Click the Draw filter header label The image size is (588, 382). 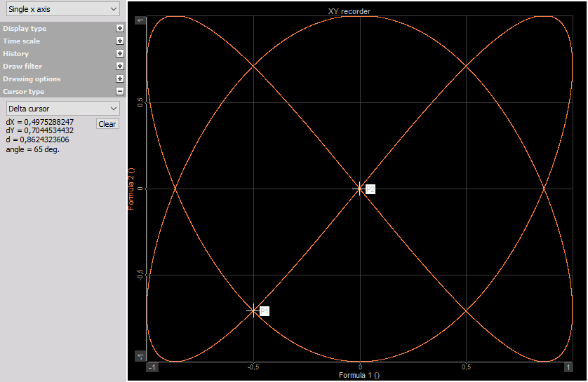point(22,67)
